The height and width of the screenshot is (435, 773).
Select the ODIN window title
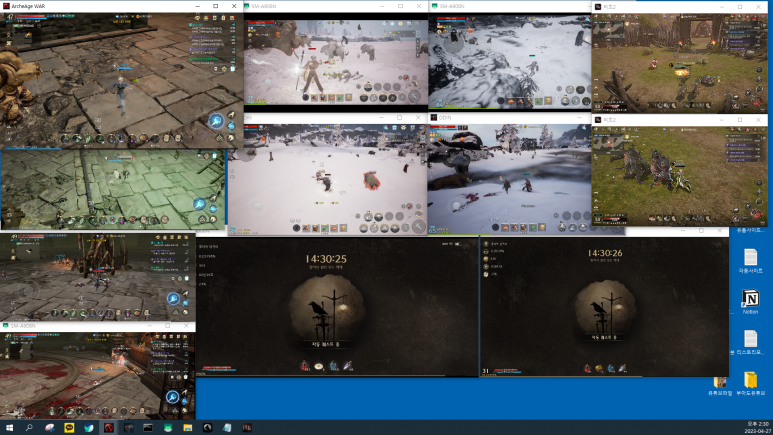tap(445, 118)
